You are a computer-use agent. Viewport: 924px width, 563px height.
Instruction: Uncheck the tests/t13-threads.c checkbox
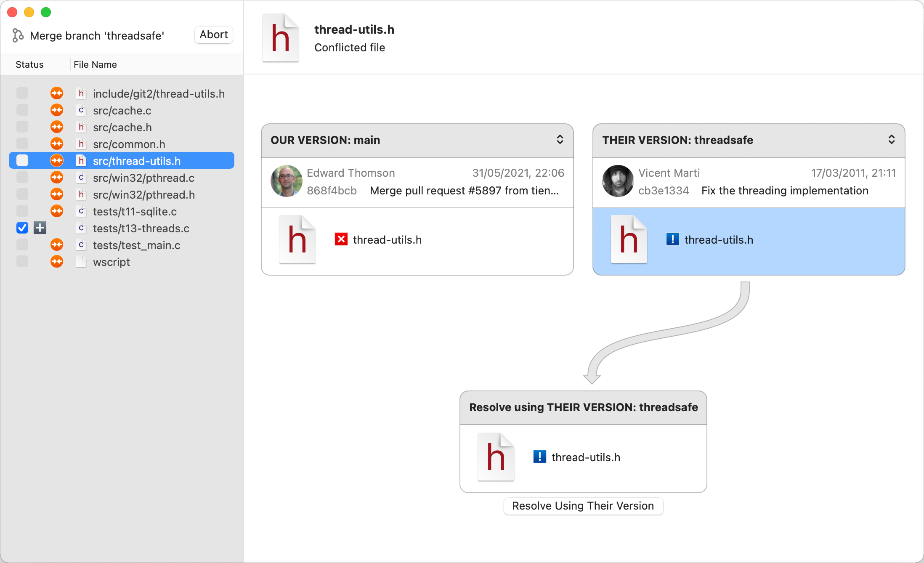22,228
